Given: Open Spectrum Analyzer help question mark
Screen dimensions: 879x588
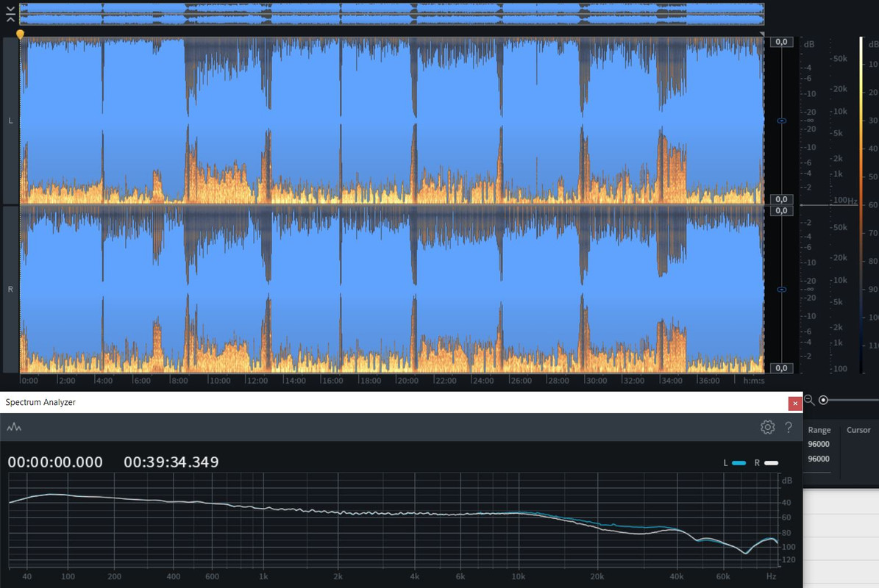Looking at the screenshot, I should (x=789, y=427).
